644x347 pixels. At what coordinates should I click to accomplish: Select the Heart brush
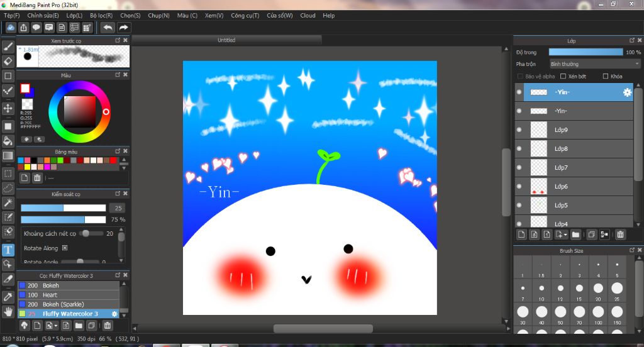69,295
